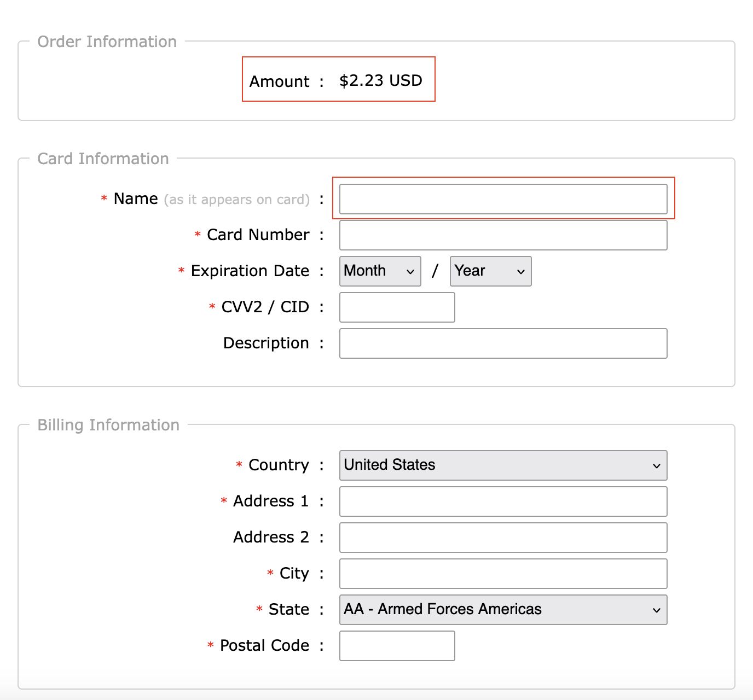Focus the Card Number text box
753x700 pixels.
point(503,235)
